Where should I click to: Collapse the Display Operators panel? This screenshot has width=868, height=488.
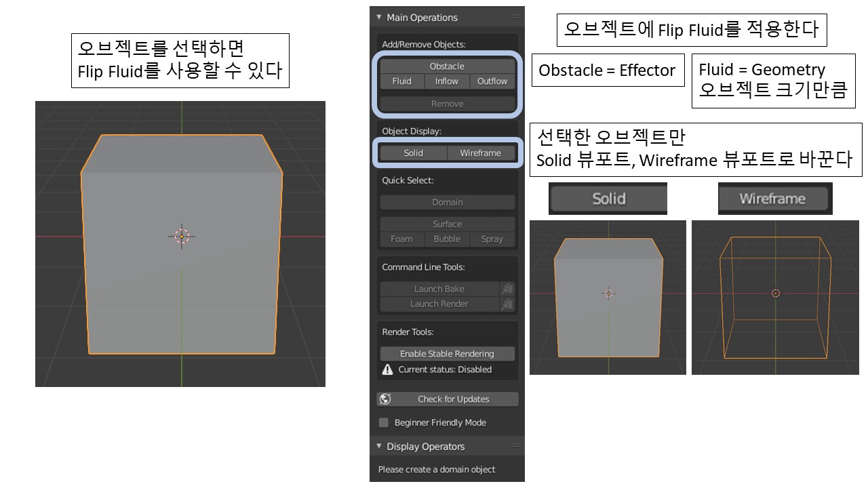click(378, 447)
